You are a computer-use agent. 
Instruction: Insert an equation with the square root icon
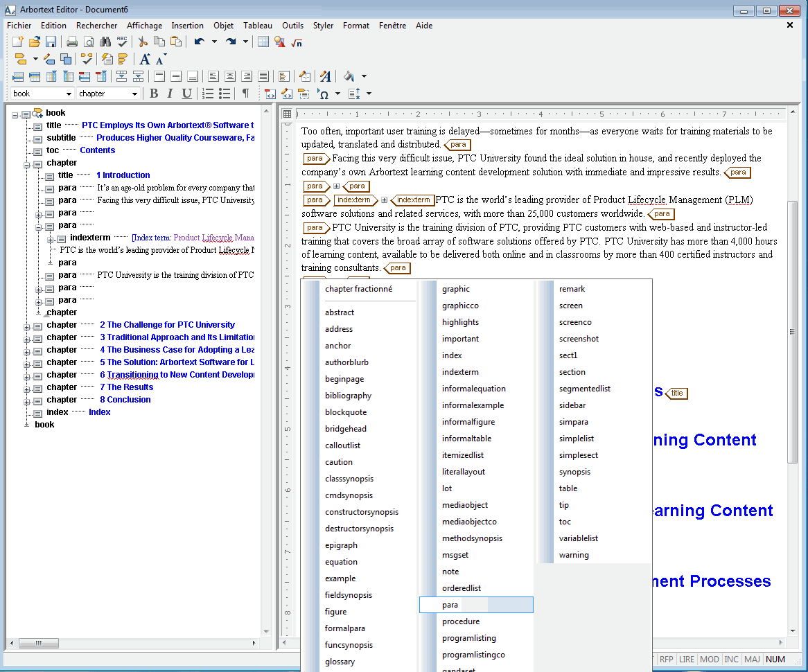[x=297, y=42]
